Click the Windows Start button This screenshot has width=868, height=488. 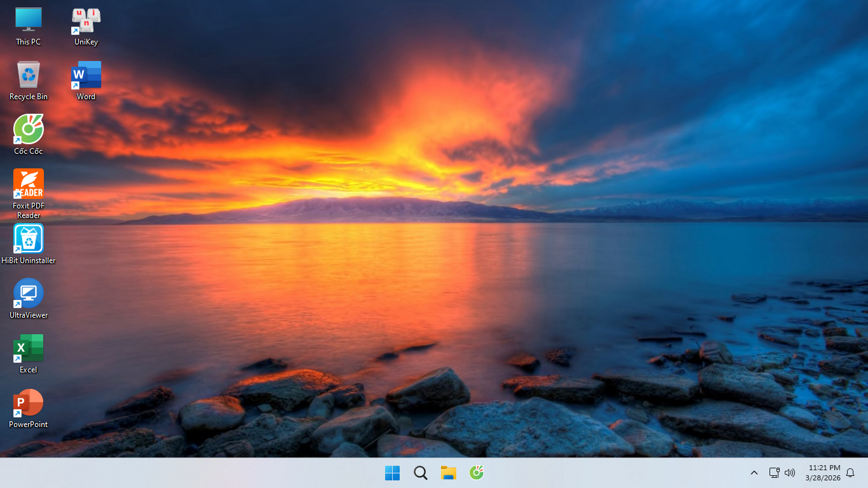pyautogui.click(x=392, y=473)
